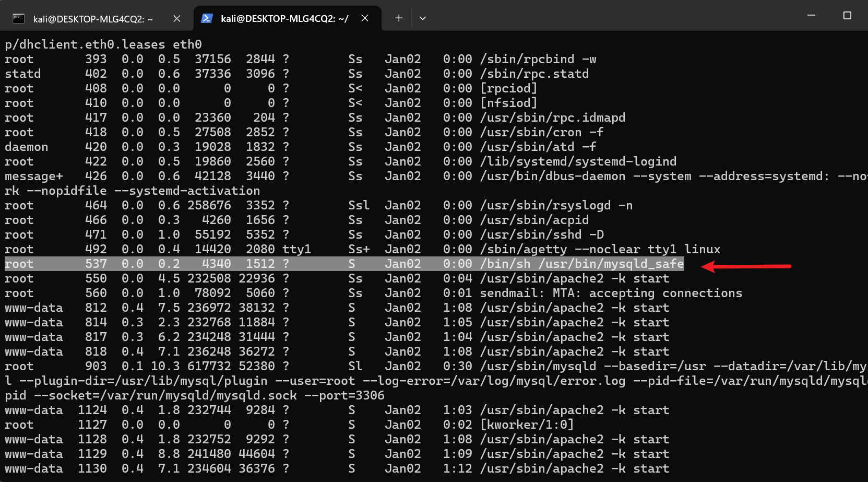
Task: Close the active kali@DESKTOP-MLG4CQ2: ~/ tab
Action: 365,18
